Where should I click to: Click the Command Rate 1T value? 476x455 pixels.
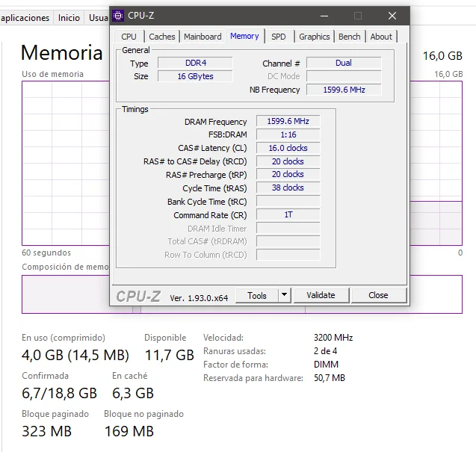click(288, 214)
